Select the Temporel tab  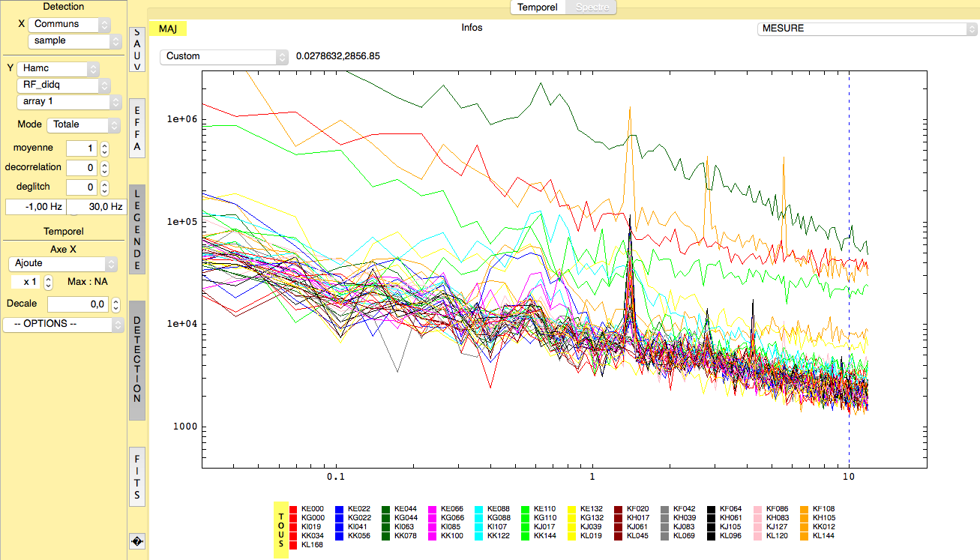[x=538, y=7]
